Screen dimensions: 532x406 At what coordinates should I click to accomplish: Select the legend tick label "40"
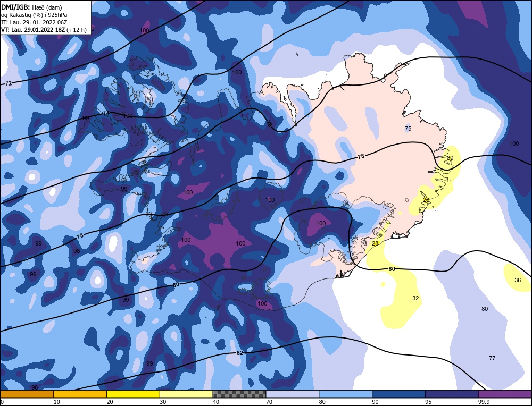point(216,402)
